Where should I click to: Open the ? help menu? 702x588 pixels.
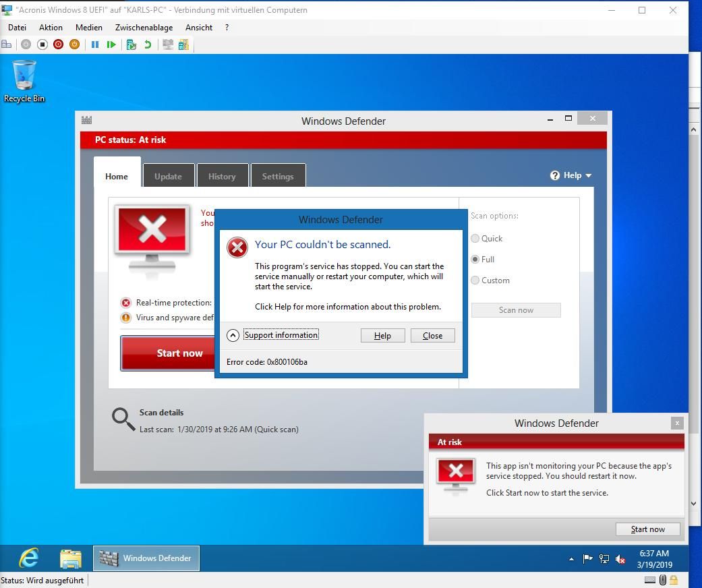227,28
